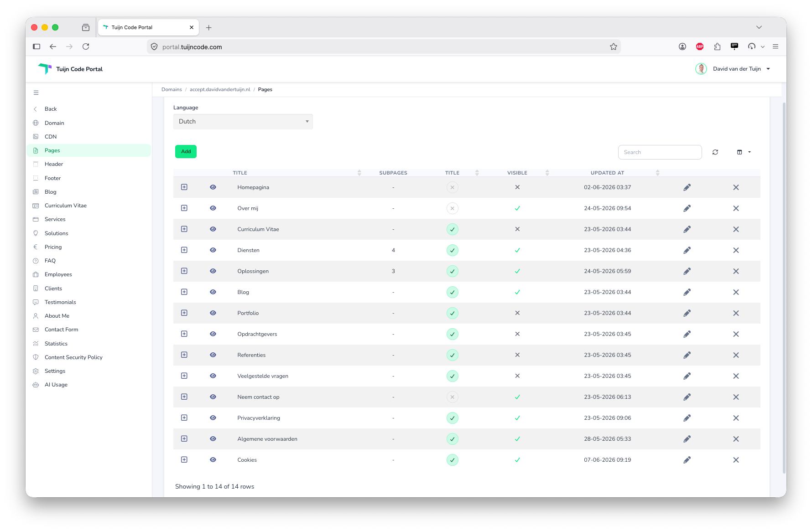Follow the Domains breadcrumb link
The height and width of the screenshot is (531, 812).
coord(172,89)
